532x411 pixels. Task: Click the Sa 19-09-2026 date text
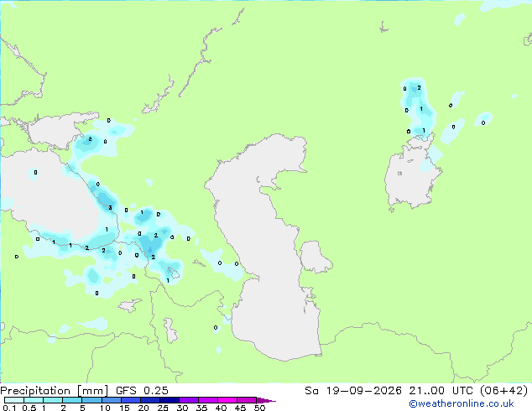tap(353, 391)
